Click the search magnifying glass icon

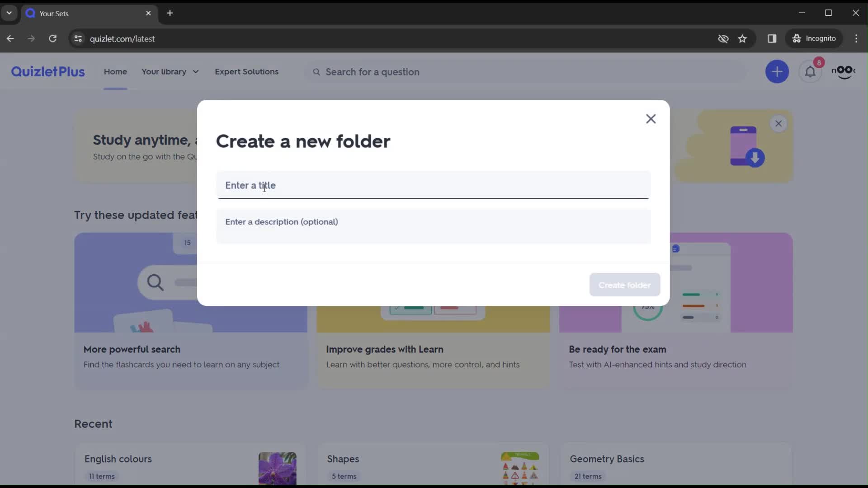tap(316, 71)
